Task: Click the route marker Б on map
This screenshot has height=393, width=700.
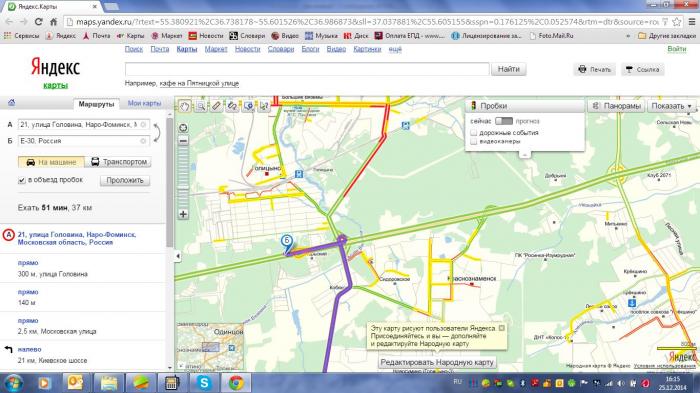Action: pyautogui.click(x=287, y=244)
